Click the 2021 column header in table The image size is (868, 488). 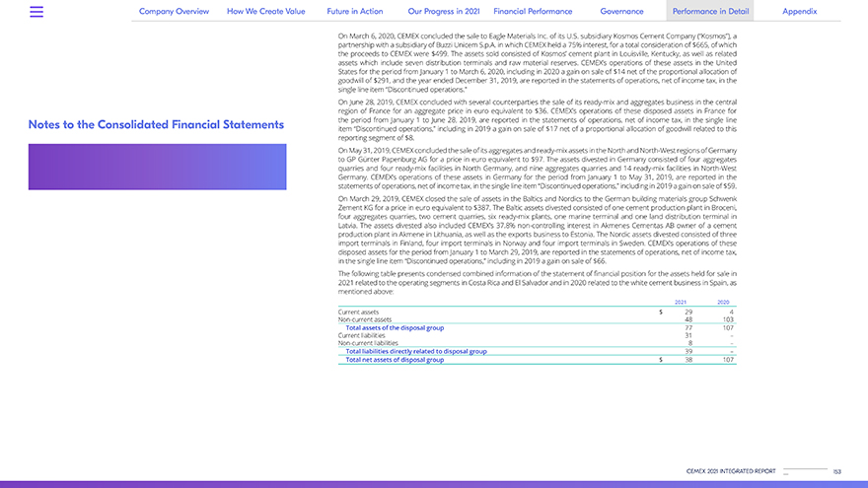(680, 303)
